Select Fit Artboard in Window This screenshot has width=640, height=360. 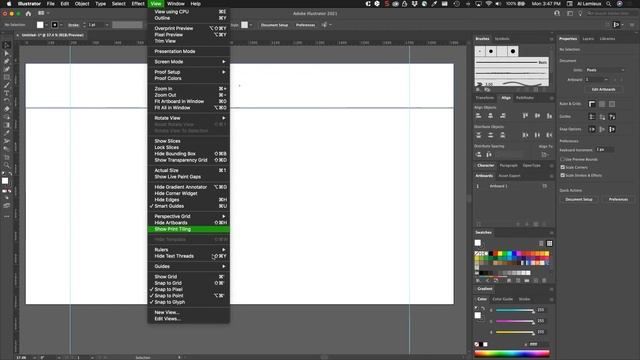coord(189,101)
